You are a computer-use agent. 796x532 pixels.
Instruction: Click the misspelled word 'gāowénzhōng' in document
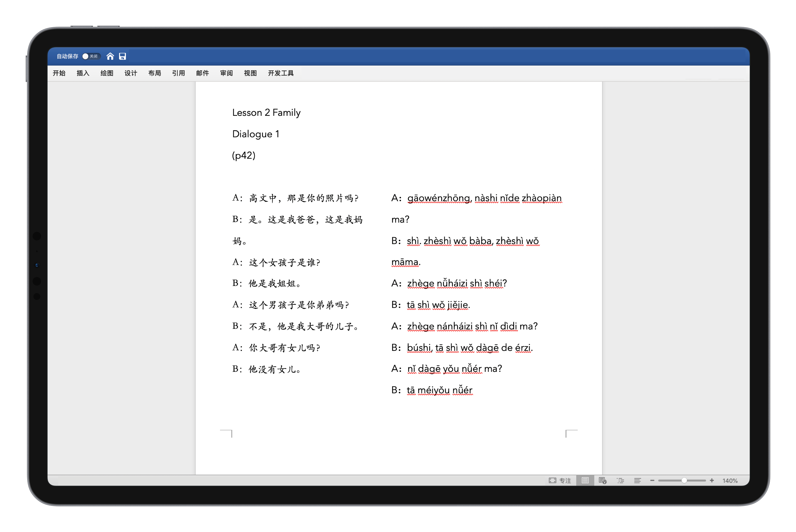[x=438, y=198]
